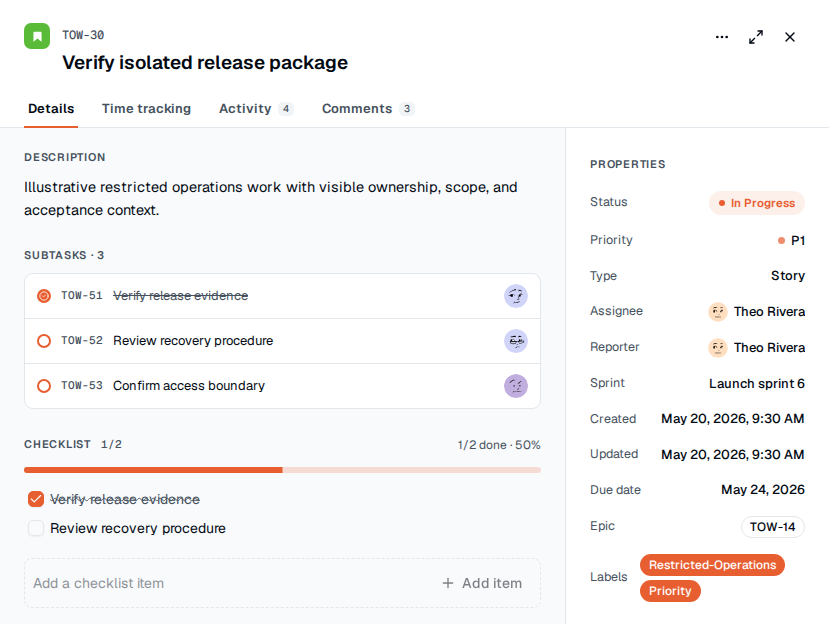Edit due date May 24, 2026
Viewport: 829px width, 624px height.
click(762, 490)
